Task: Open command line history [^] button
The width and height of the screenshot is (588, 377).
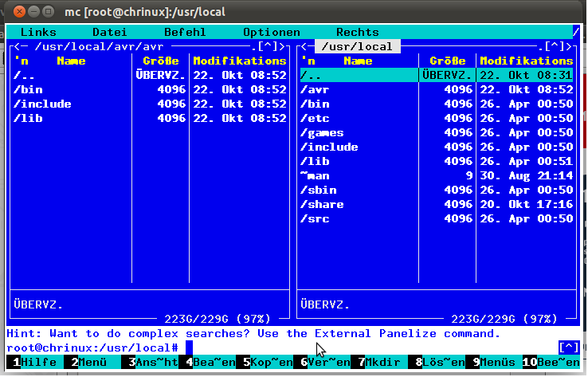Action: 569,348
